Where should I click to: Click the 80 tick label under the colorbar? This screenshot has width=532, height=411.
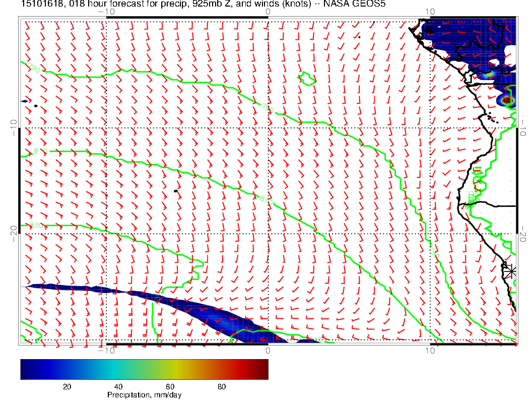[221, 386]
